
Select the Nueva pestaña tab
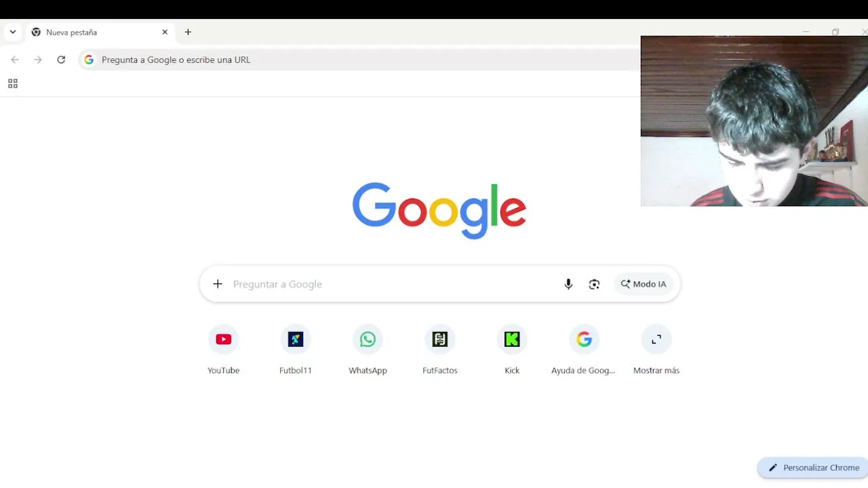100,32
